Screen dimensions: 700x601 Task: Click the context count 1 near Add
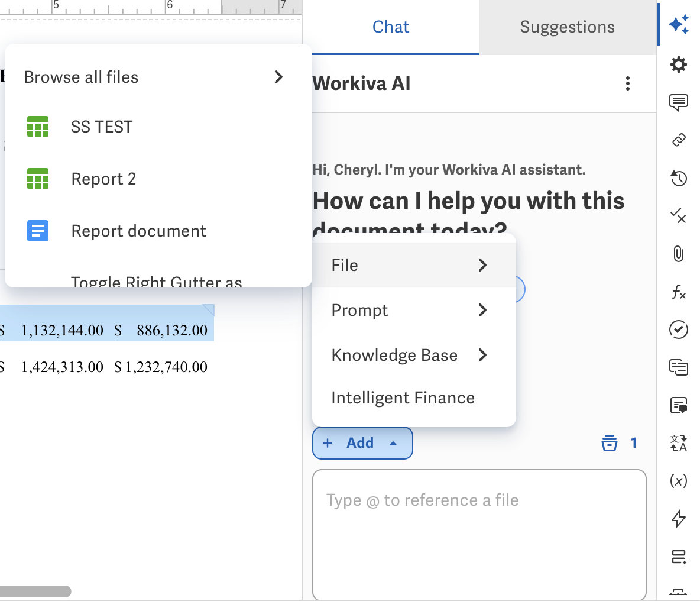[633, 443]
